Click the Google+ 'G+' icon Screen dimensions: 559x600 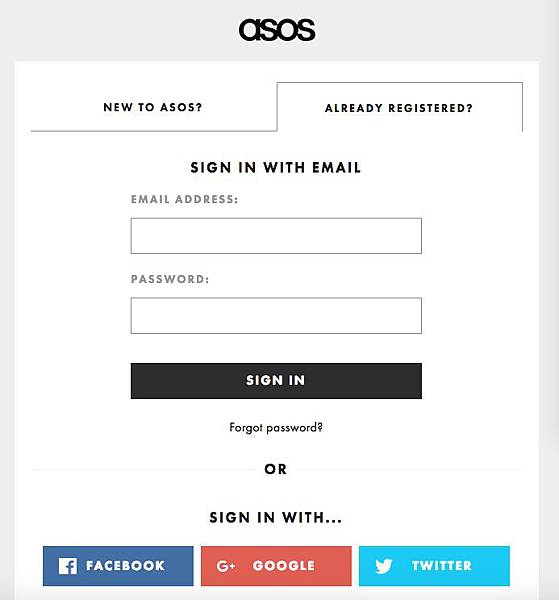point(226,566)
